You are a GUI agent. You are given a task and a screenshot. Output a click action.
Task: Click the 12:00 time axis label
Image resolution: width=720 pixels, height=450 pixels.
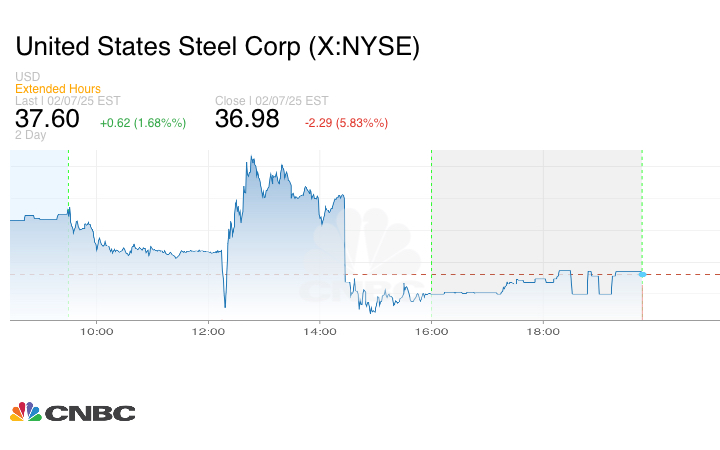pyautogui.click(x=208, y=330)
